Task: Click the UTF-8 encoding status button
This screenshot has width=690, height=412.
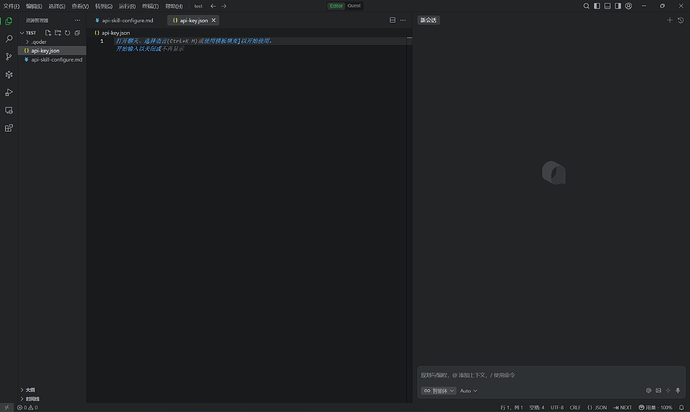Action: coord(556,407)
